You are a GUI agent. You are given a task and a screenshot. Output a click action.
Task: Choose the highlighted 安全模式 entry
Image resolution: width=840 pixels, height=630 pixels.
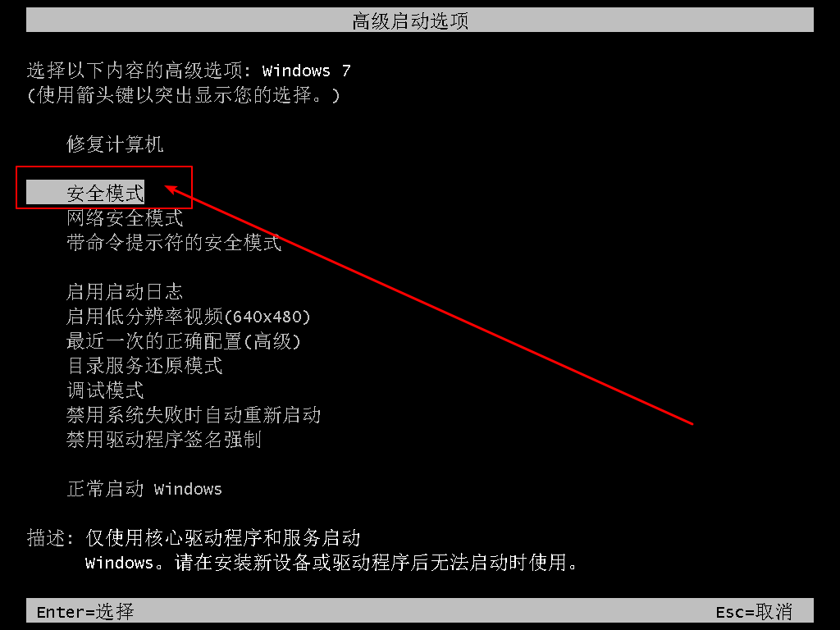85,192
